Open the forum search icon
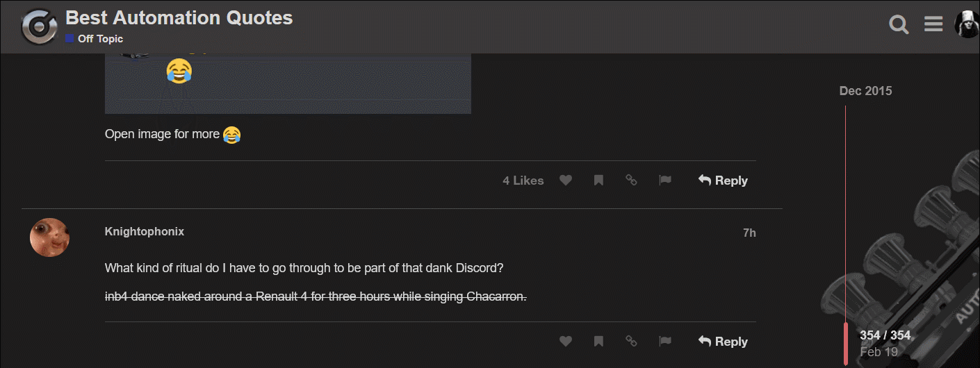The image size is (980, 368). click(899, 26)
